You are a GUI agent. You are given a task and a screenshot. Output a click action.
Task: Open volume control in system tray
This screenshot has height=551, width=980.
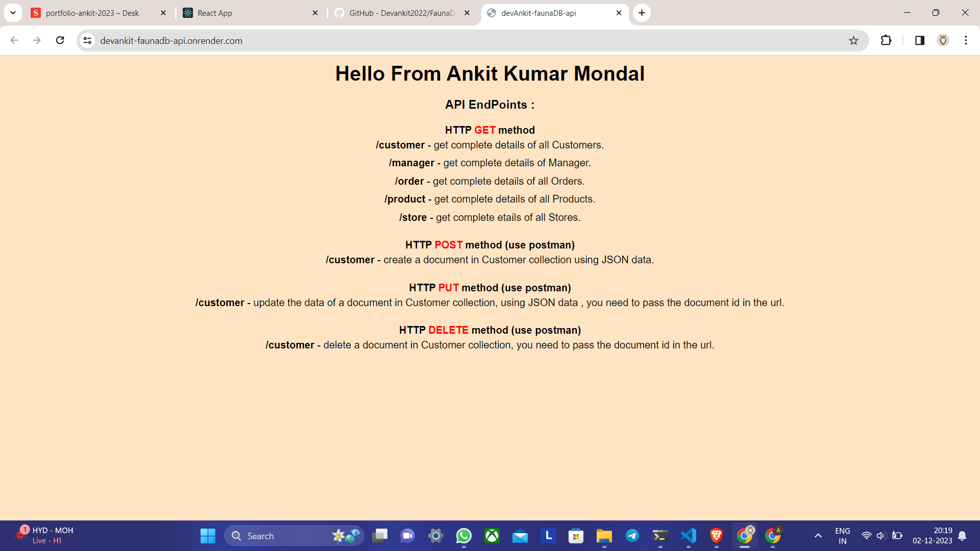click(881, 536)
